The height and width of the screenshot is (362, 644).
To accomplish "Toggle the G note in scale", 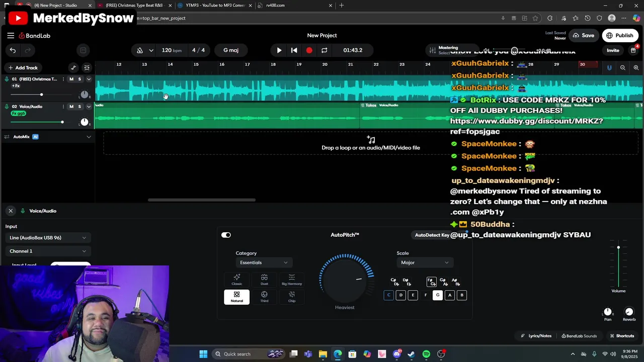I will click(438, 295).
